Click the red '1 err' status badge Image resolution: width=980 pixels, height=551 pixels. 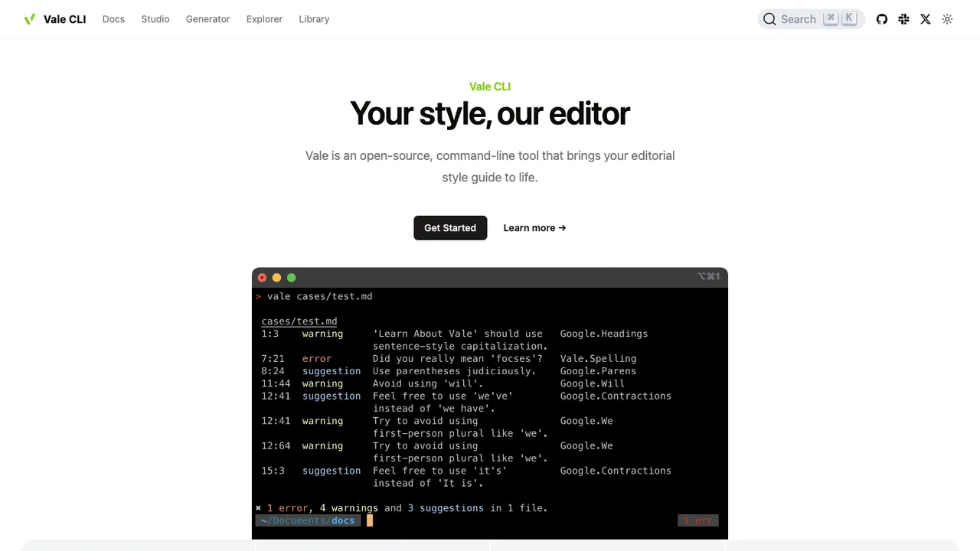pos(698,520)
